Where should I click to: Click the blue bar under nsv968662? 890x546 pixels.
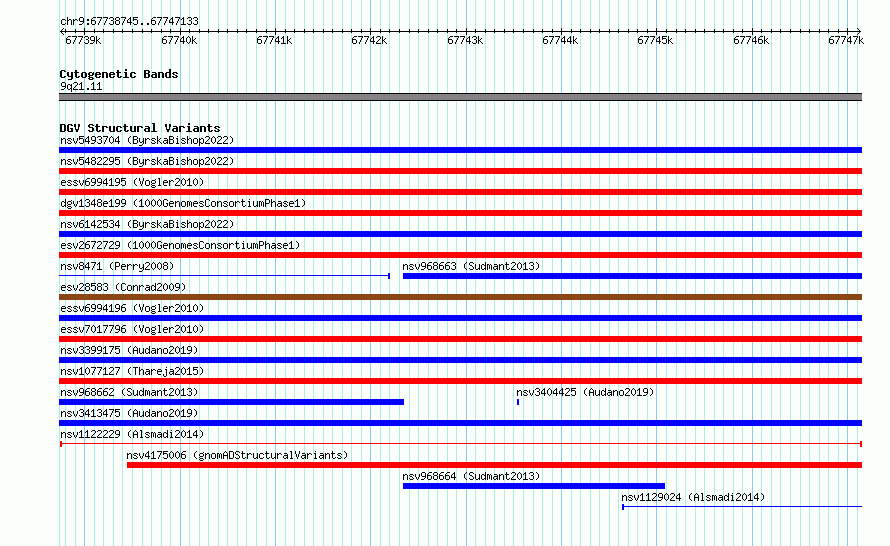(232, 402)
